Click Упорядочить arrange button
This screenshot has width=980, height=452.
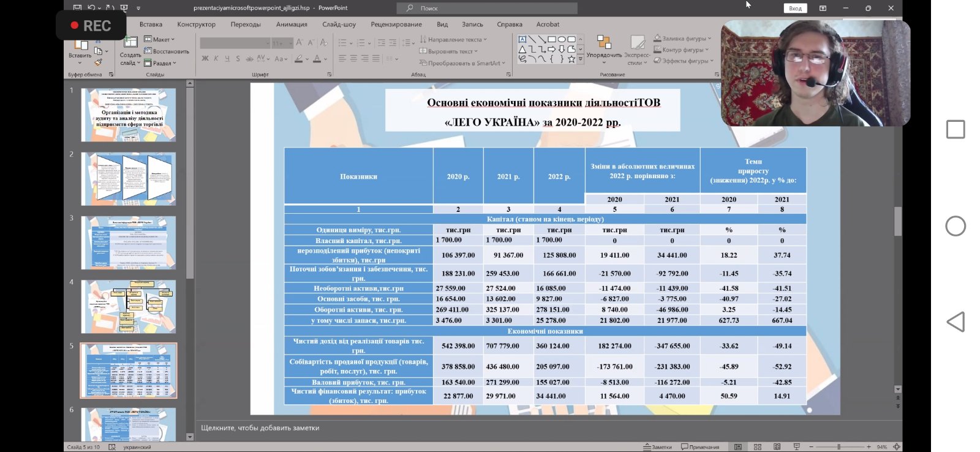point(604,51)
